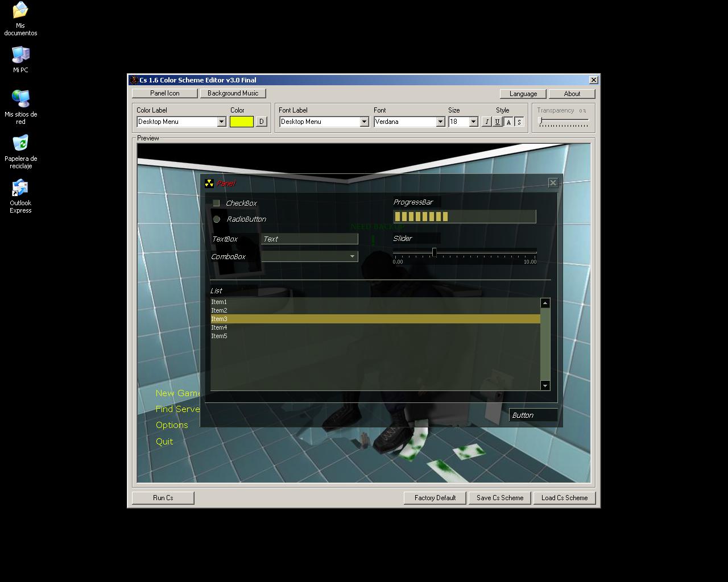Toggle the italic style button

point(487,122)
